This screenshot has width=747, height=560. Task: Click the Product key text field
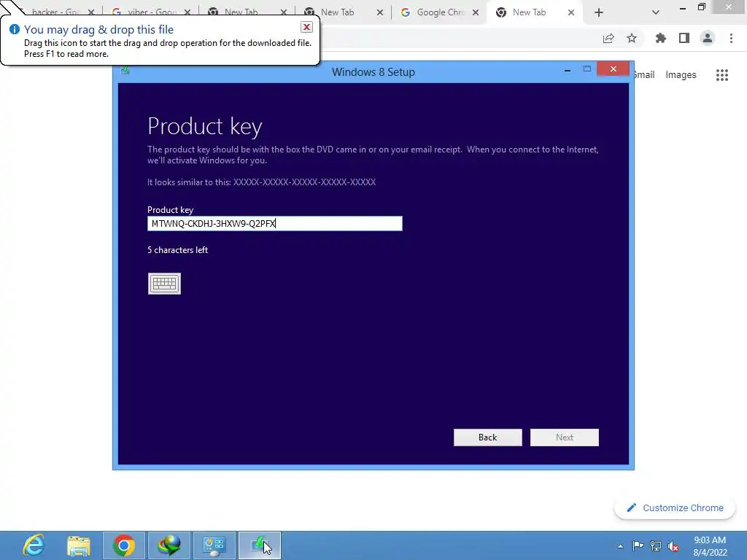tap(275, 223)
